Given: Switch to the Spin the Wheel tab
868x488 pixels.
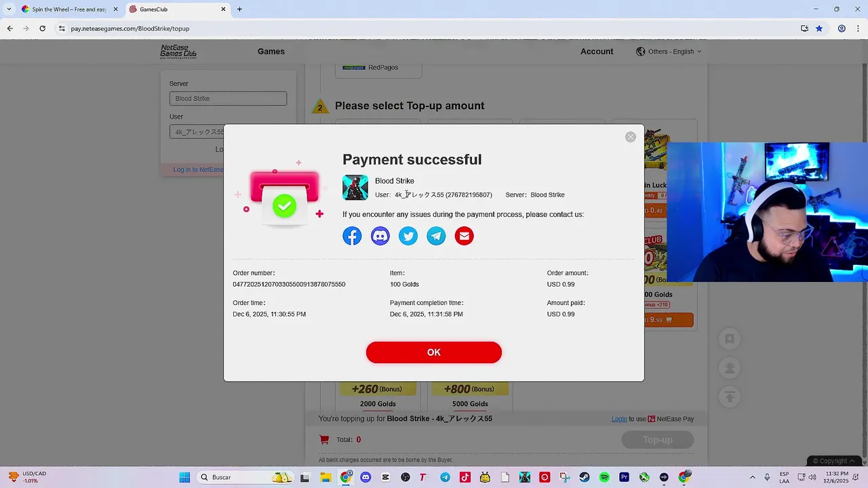Looking at the screenshot, I should pos(68,9).
